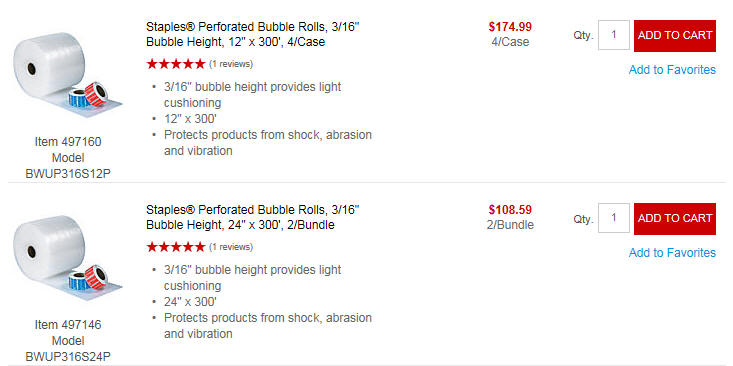This screenshot has height=366, width=733.
Task: Focus the Qty field for the $108.59 item
Action: click(614, 218)
